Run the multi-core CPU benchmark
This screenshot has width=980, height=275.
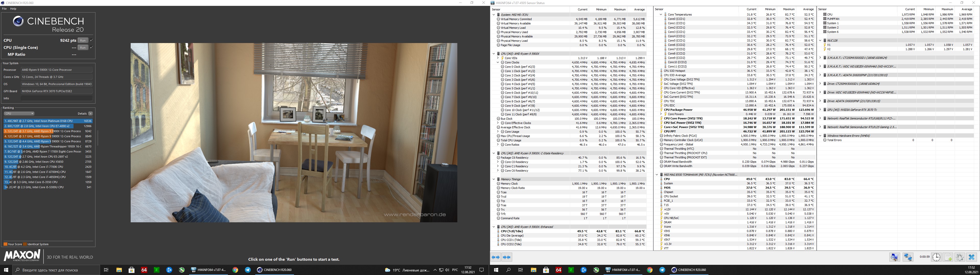pos(82,40)
